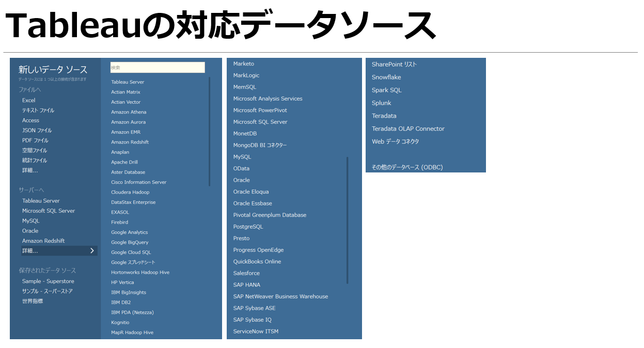Select Actian Matrix connector
The image size is (644, 348).
click(x=125, y=92)
